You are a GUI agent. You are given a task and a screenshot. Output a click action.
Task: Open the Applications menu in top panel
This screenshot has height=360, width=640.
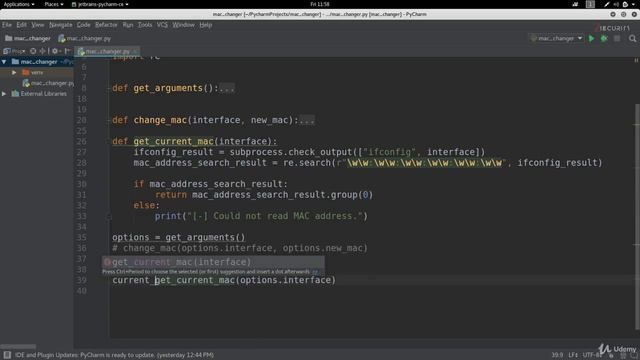pos(19,4)
